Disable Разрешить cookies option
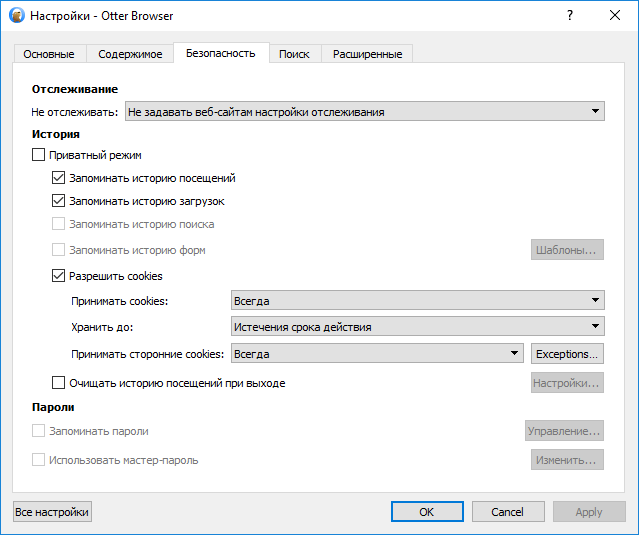This screenshot has height=535, width=639. point(58,276)
